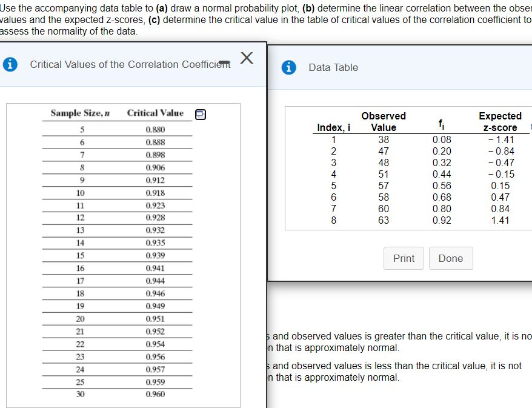Click the Done button
This screenshot has width=532, height=408.
point(451,258)
